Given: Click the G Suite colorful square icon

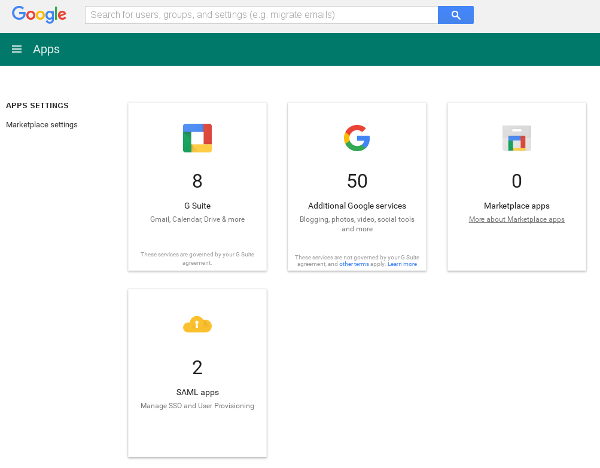Looking at the screenshot, I should point(197,138).
